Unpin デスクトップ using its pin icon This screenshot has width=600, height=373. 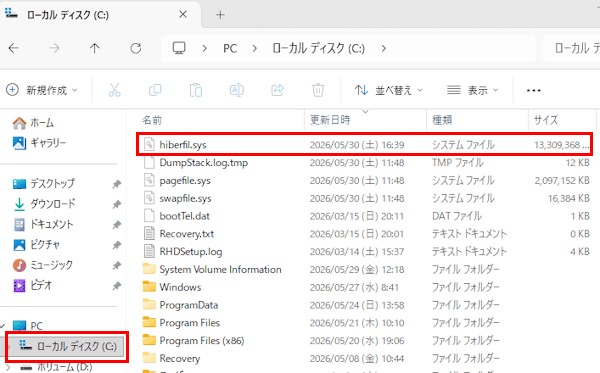pyautogui.click(x=117, y=184)
